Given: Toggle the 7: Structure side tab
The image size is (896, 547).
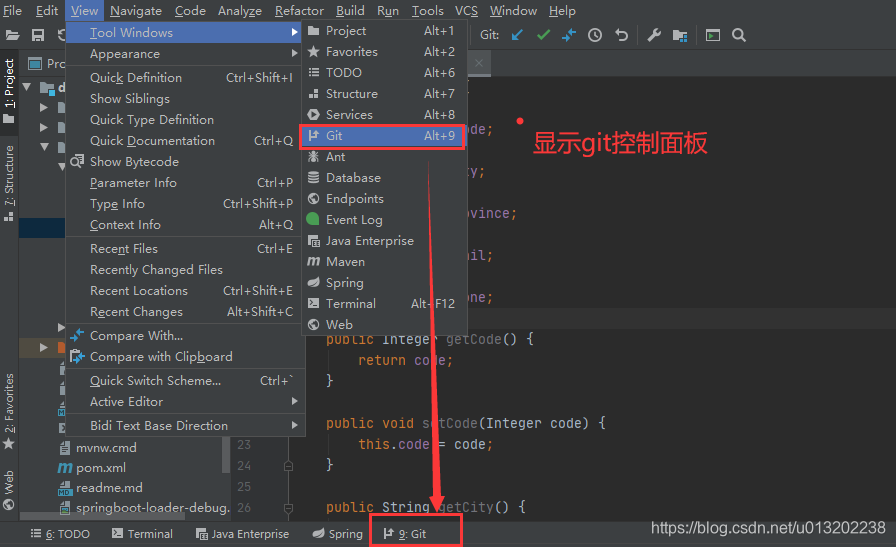Looking at the screenshot, I should pos(9,183).
